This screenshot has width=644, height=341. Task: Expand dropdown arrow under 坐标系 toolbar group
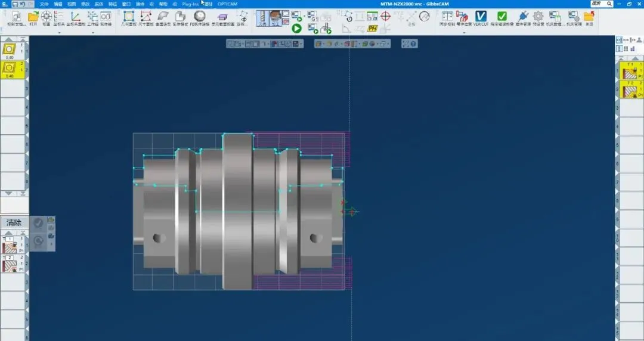point(58,33)
